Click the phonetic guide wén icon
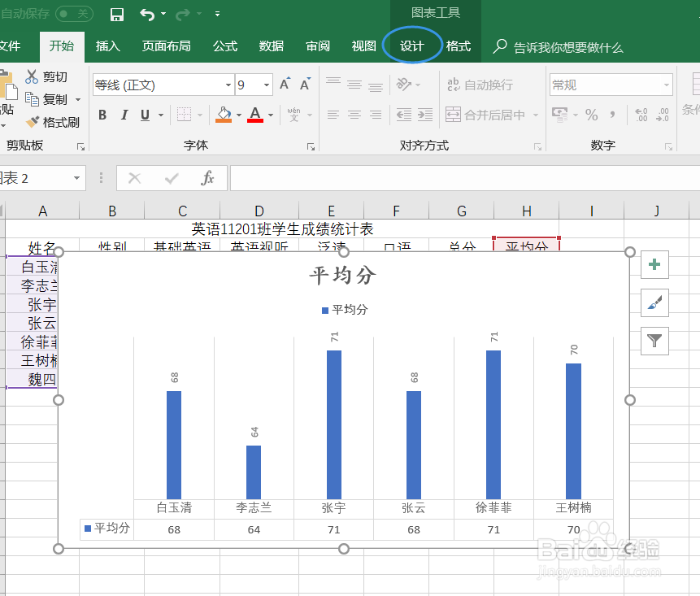This screenshot has height=596, width=700. click(293, 115)
